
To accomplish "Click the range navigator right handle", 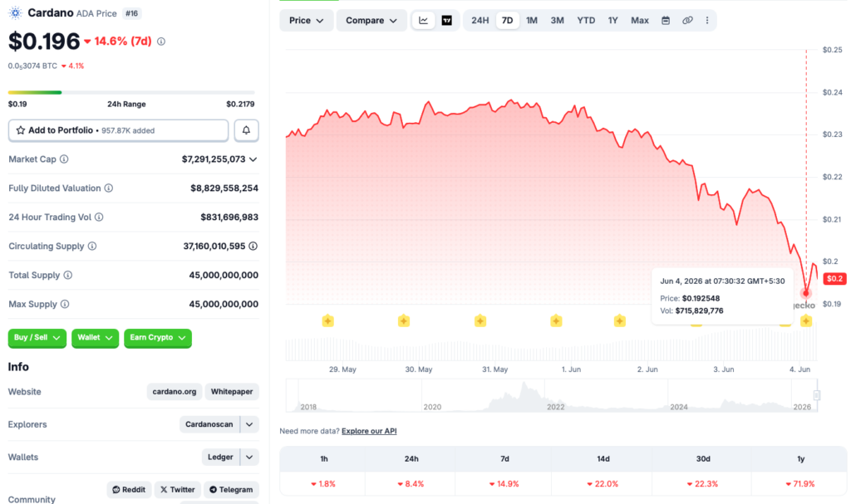I will click(817, 395).
